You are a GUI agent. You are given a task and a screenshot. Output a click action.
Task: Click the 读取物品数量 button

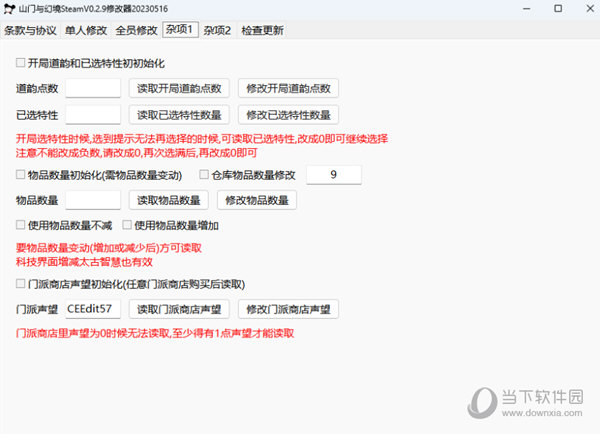coord(169,200)
